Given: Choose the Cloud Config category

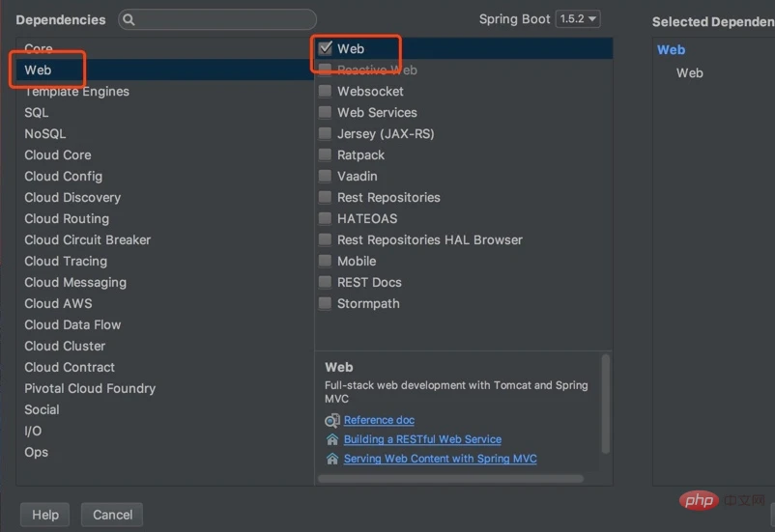Looking at the screenshot, I should 164,177.
